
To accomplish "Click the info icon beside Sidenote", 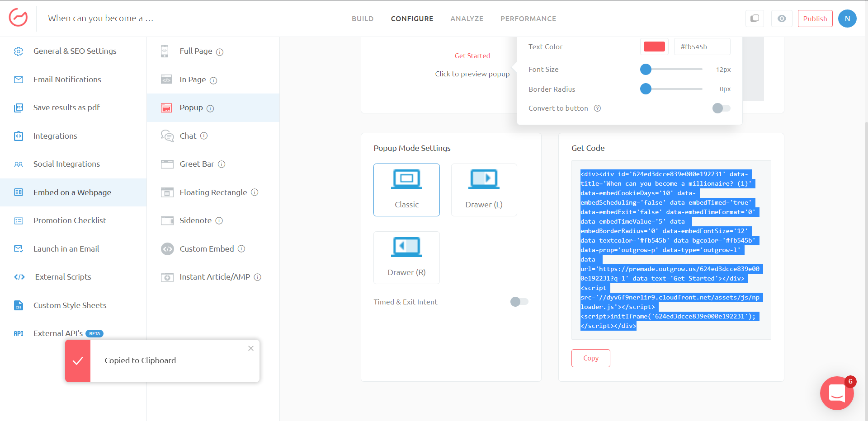I will (219, 221).
